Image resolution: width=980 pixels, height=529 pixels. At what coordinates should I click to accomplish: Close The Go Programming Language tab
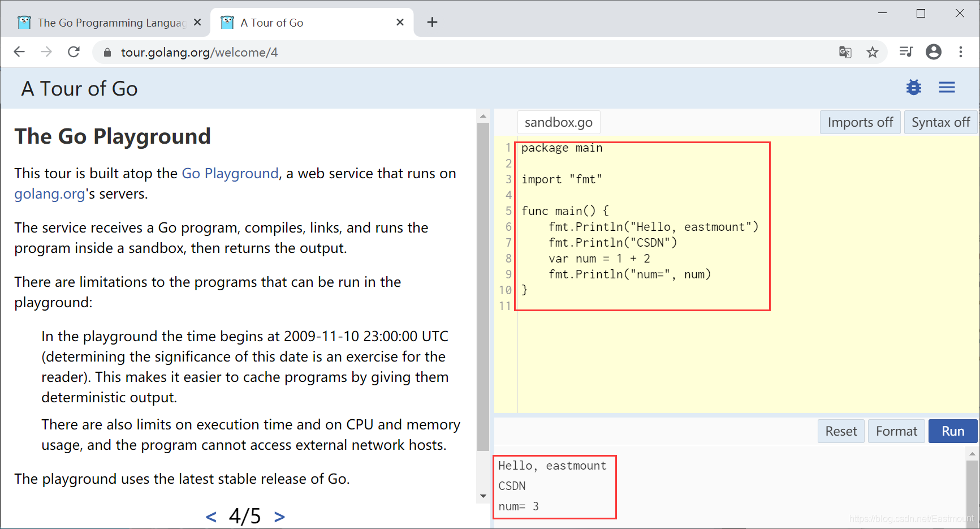[197, 22]
